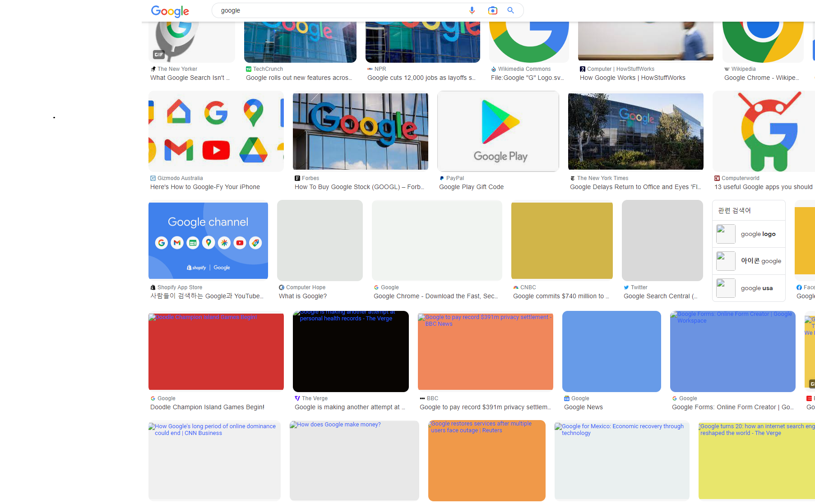815x504 pixels.
Task: Open '13 useful Google apps' link
Action: pos(764,187)
